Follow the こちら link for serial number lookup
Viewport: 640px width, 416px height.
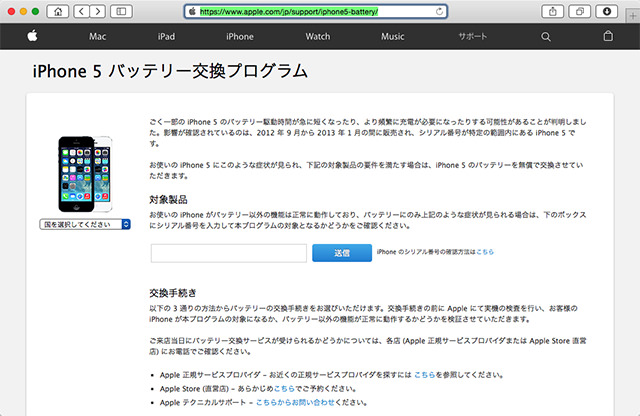[x=485, y=252]
